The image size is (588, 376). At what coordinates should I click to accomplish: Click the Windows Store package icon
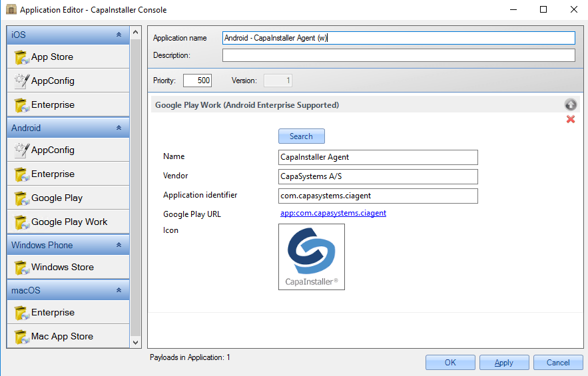22,268
